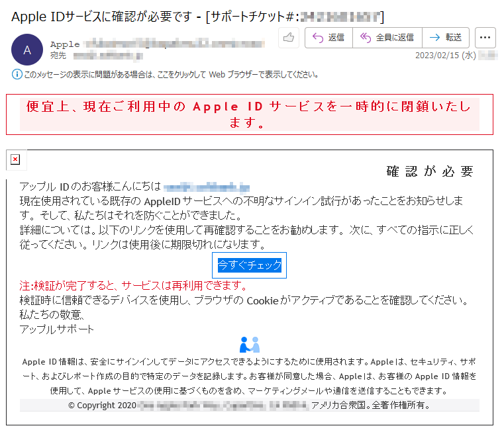Open message in Web browser via info bar
The height and width of the screenshot is (436, 504).
coord(171,75)
